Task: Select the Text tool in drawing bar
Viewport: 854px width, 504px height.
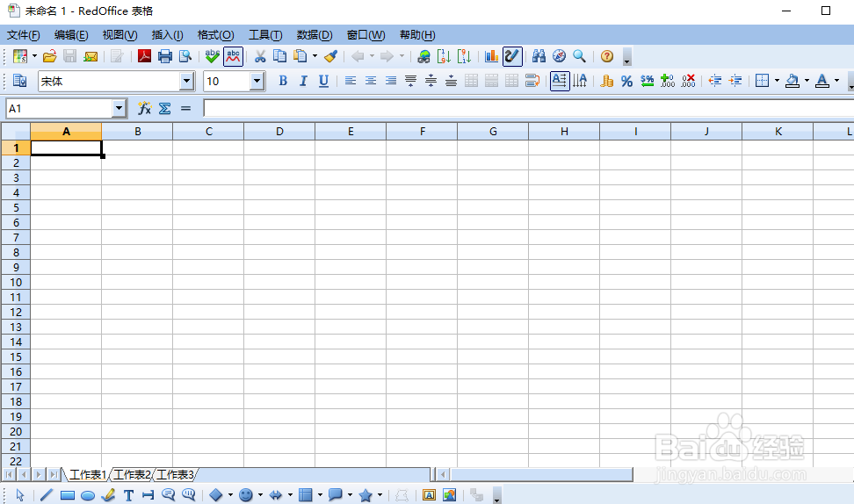Action: pyautogui.click(x=128, y=494)
